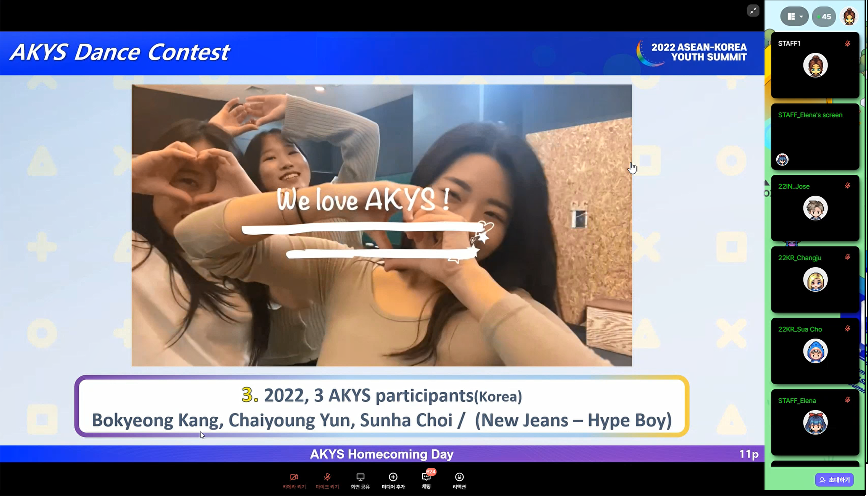Click the muted mic icon on 22IN_Jose
868x496 pixels.
[x=847, y=186]
